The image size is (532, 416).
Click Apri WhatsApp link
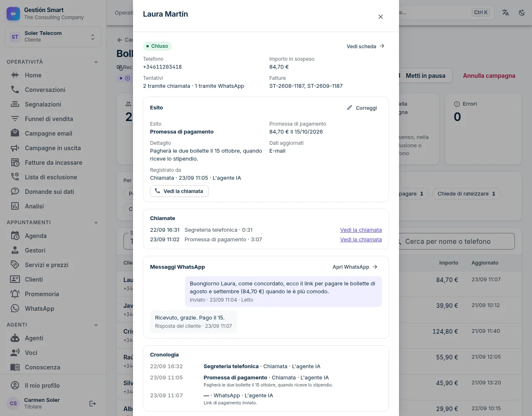point(355,267)
